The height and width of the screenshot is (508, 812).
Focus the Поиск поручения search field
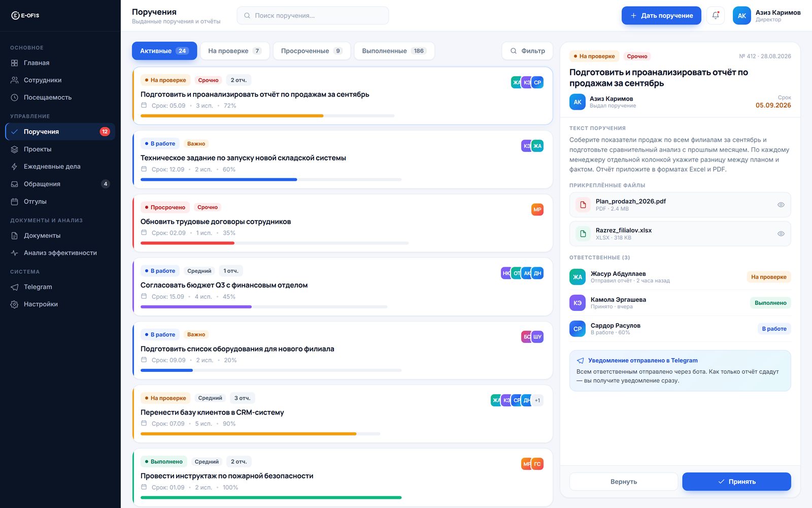(313, 16)
